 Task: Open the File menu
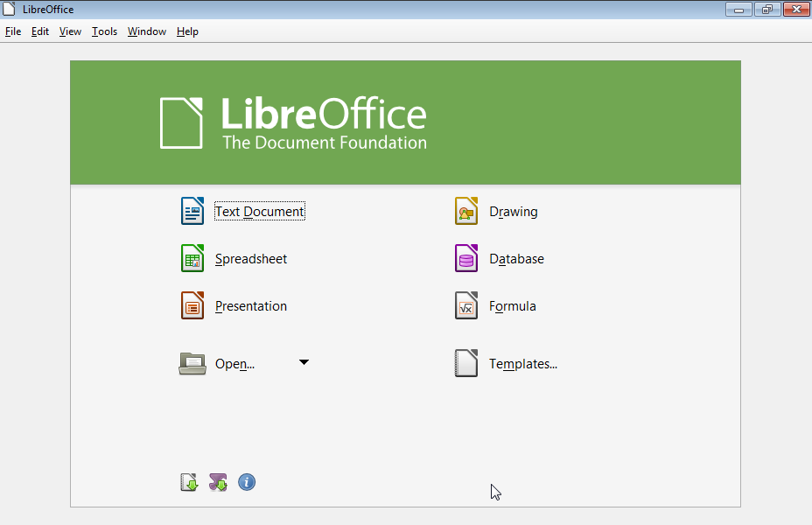click(13, 31)
